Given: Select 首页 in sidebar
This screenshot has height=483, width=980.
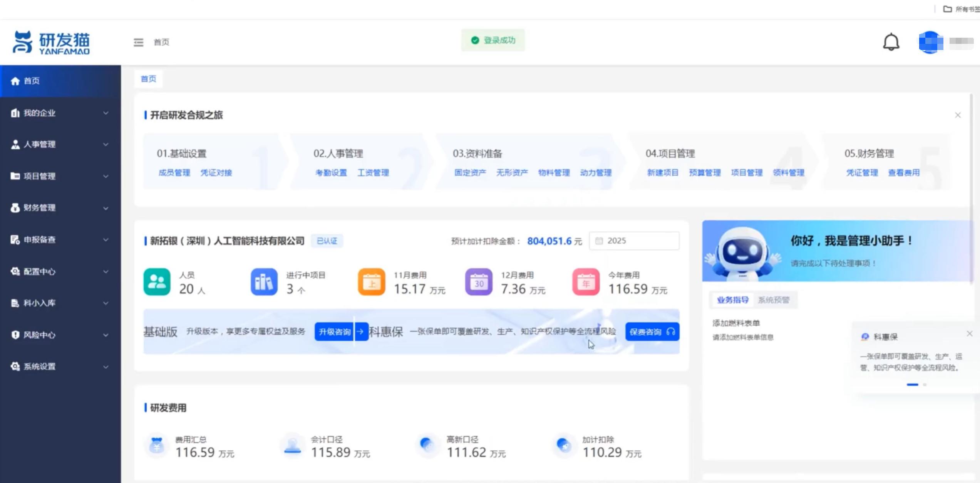Looking at the screenshot, I should (60, 81).
